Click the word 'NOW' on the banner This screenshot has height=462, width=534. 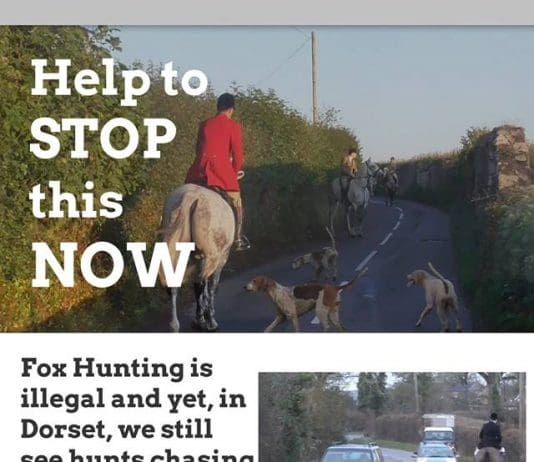(113, 265)
